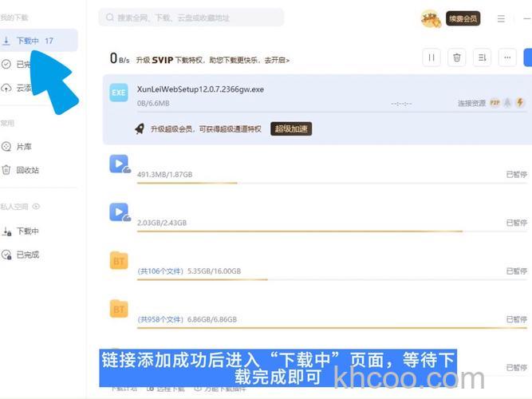
Task: Click the BT folder icon of 106-file task
Action: 119,260
